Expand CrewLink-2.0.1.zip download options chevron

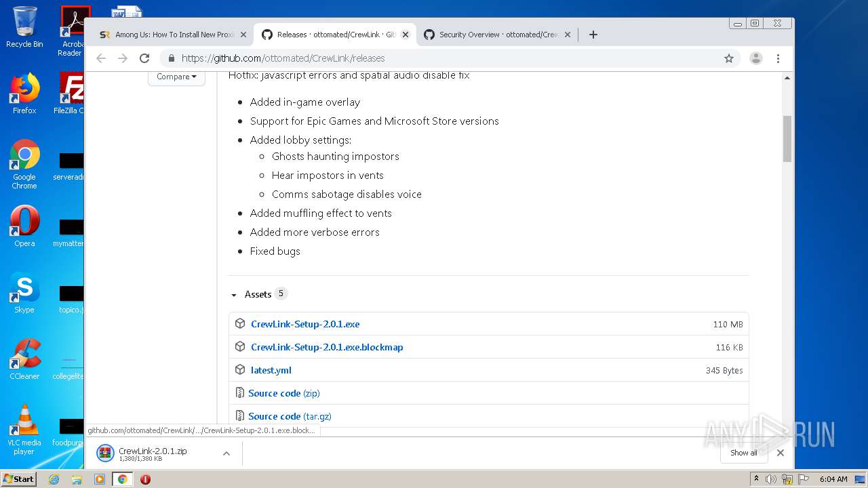(226, 453)
